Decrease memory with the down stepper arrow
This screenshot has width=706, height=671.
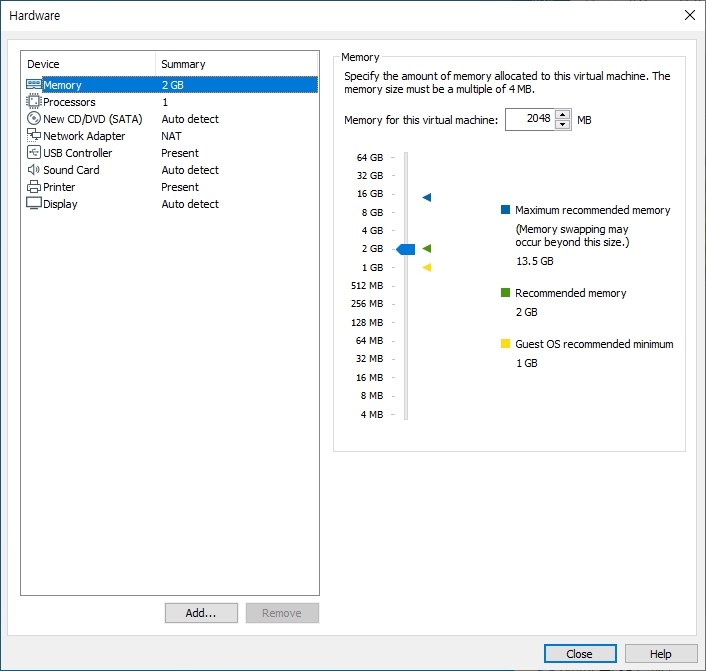click(562, 124)
